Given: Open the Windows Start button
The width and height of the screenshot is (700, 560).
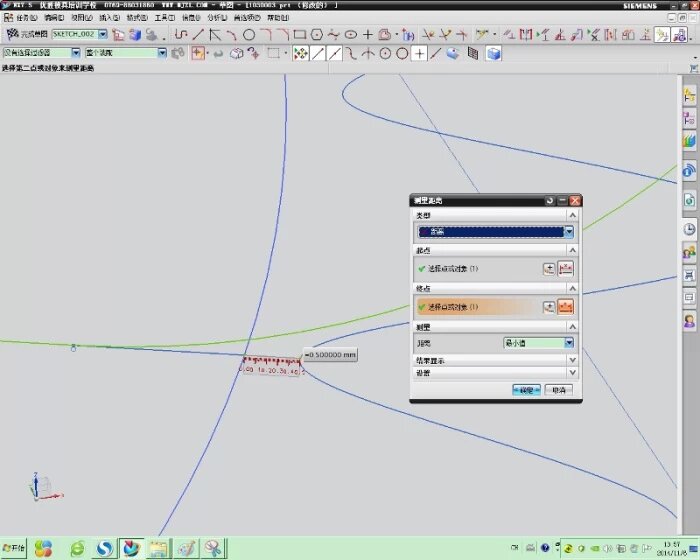Looking at the screenshot, I should tap(13, 548).
